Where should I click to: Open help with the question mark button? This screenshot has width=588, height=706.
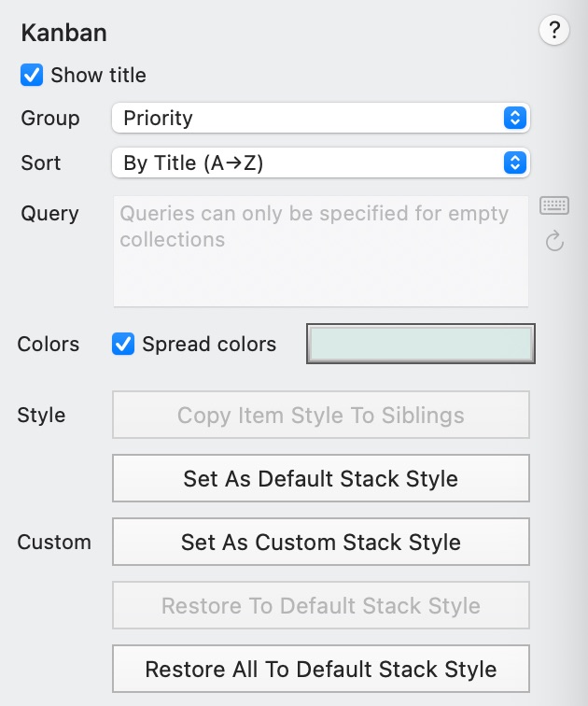click(x=553, y=31)
